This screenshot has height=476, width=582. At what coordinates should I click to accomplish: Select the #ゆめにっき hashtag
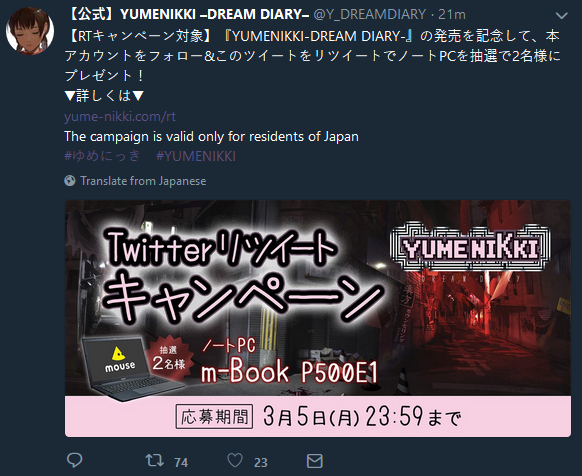coord(102,156)
